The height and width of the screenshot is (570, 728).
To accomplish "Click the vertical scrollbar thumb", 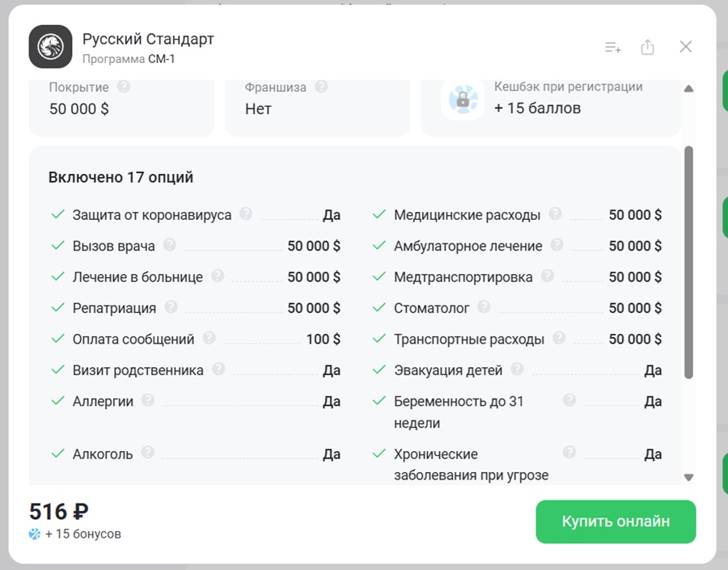I will [688, 262].
